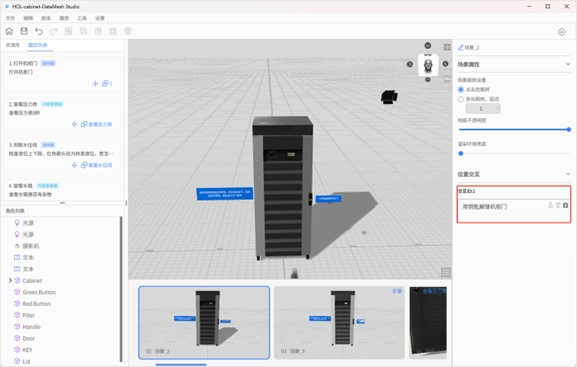The image size is (577, 367).
Task: Click the opacity slider handle
Action: tap(569, 130)
